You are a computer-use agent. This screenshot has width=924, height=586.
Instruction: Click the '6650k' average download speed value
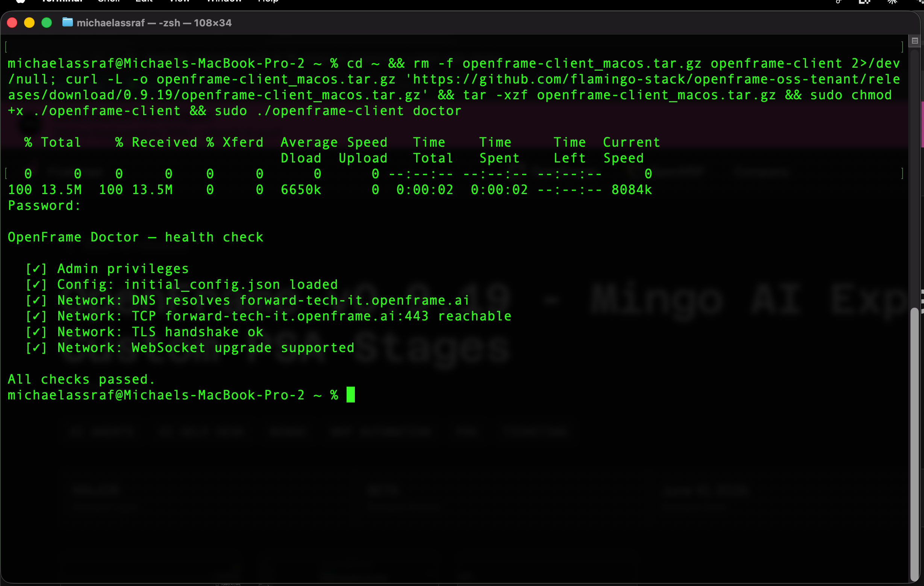pos(301,189)
